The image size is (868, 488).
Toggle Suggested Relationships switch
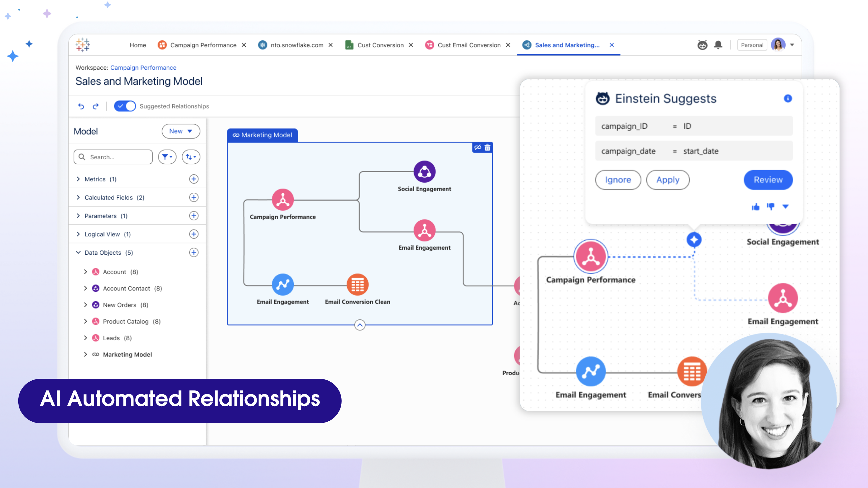pyautogui.click(x=125, y=106)
